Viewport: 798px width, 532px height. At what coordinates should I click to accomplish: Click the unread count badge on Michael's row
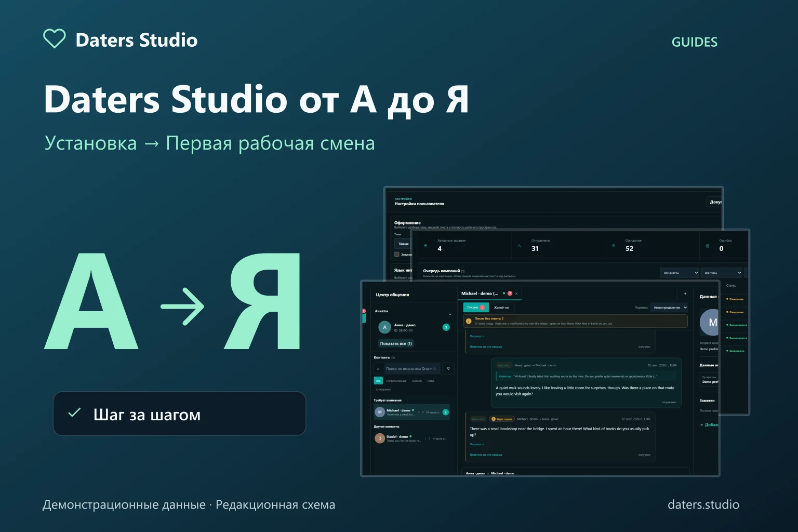[x=446, y=412]
